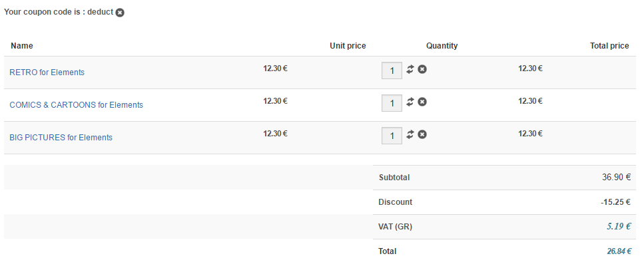Viewport: 644px width, 274px height.
Task: Click the Quantity column header
Action: click(x=442, y=46)
